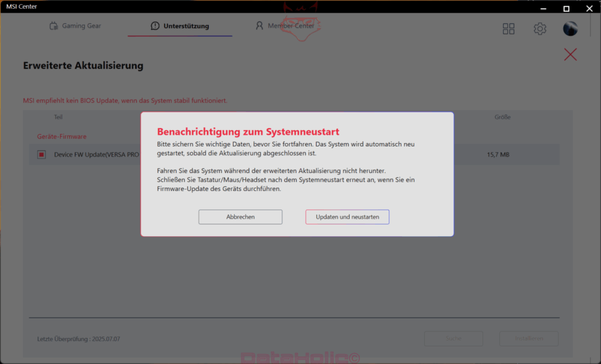Image resolution: width=601 pixels, height=364 pixels.
Task: Click the Teil column header
Action: tap(58, 117)
